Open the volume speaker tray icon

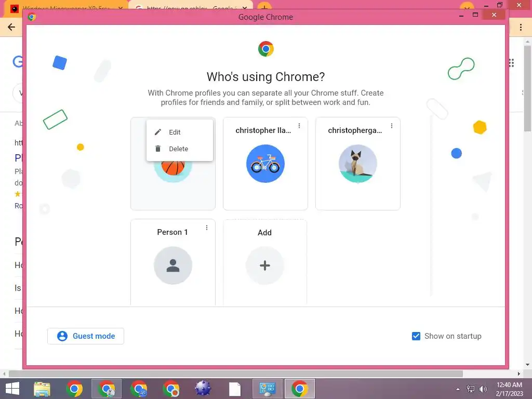[x=483, y=389]
